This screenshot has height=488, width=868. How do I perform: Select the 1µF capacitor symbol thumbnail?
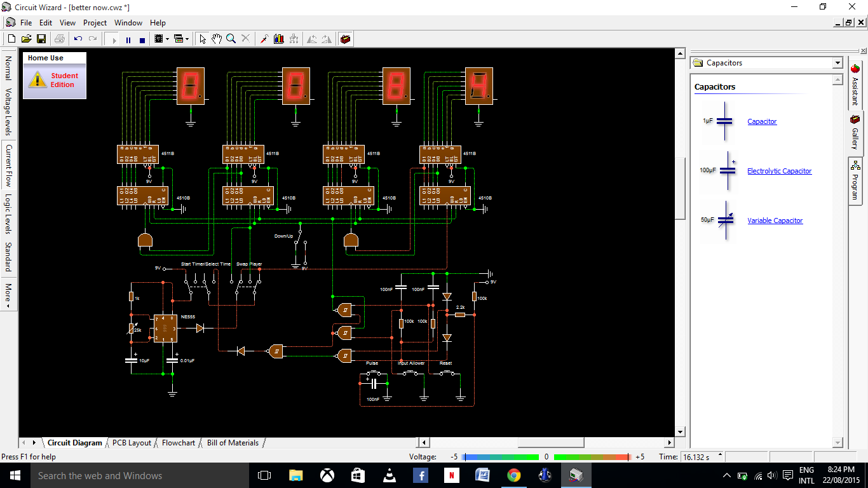pos(719,121)
